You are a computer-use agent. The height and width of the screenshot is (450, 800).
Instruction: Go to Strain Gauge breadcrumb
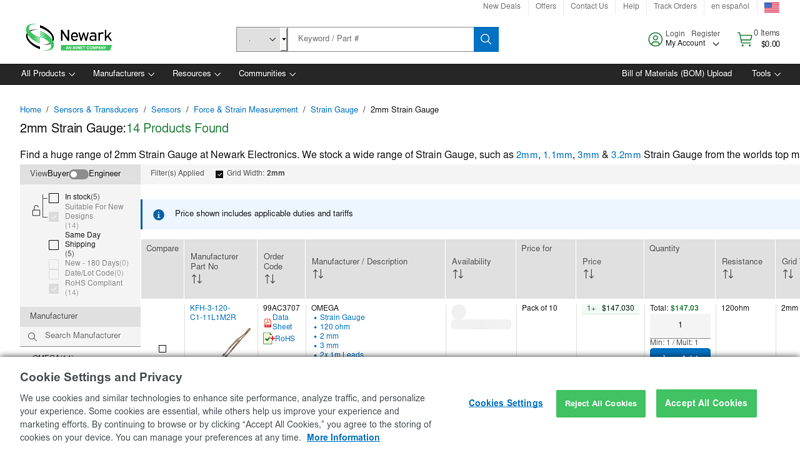point(334,110)
